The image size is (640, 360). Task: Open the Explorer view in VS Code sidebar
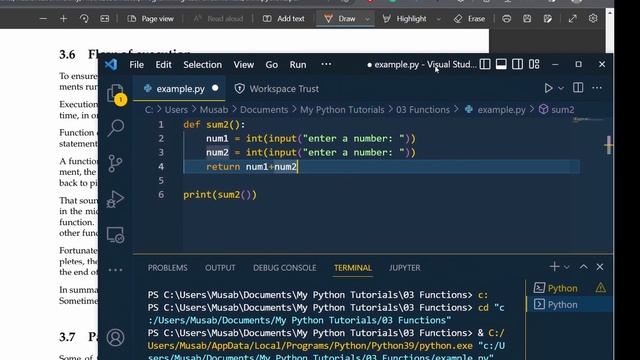pyautogui.click(x=115, y=93)
